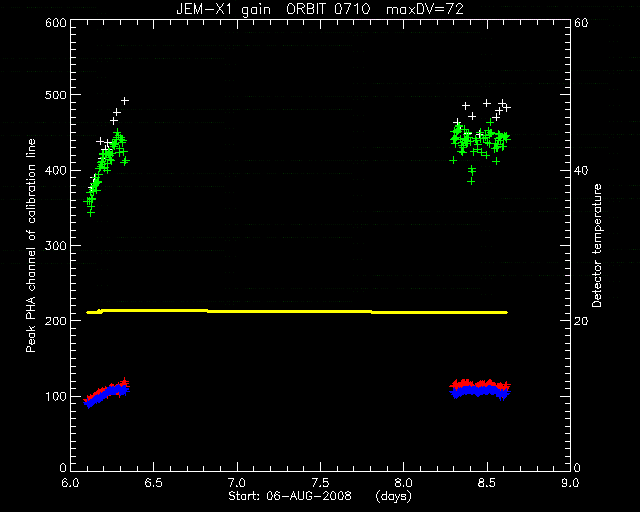Click the 8.5 tick label on x-axis

(x=487, y=483)
